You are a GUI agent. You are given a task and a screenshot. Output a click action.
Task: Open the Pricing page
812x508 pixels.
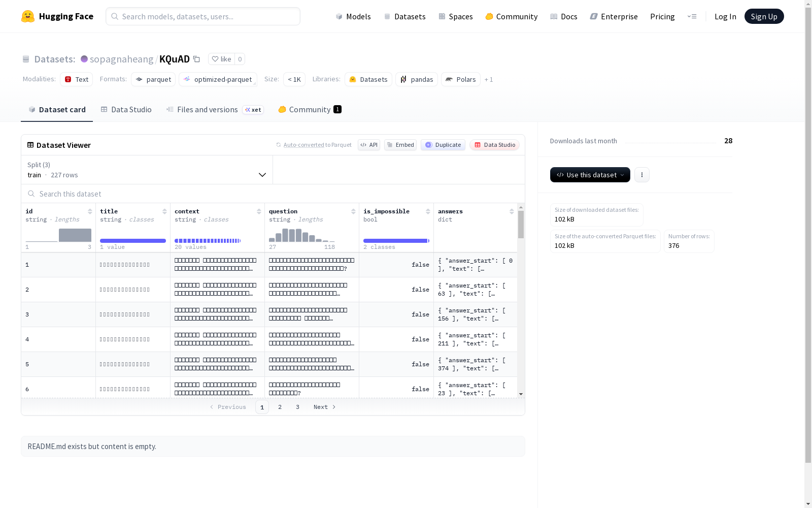click(x=662, y=16)
